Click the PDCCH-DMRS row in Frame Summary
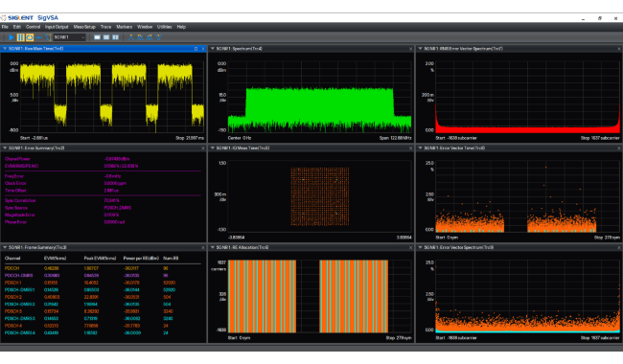Viewport: 623px width, 364px height. (x=103, y=276)
